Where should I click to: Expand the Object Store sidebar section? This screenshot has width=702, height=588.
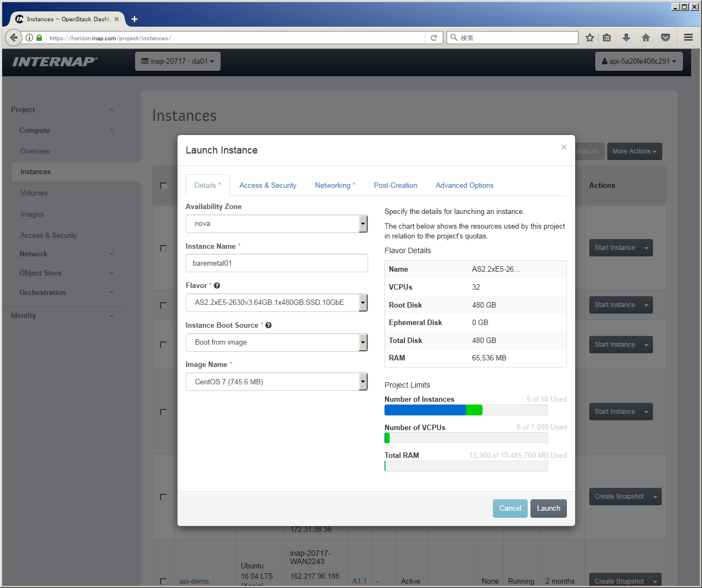[x=66, y=273]
